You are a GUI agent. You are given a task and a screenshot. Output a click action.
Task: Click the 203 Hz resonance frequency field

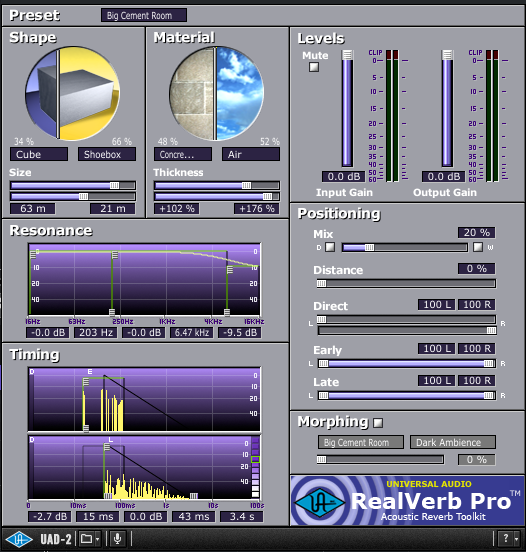click(x=96, y=333)
